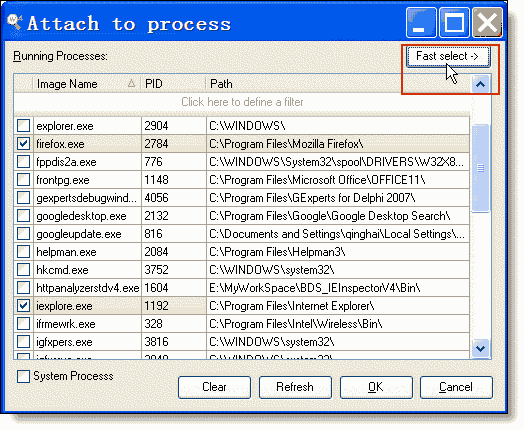
Task: Toggle the System Processs checkbox
Action: [23, 377]
